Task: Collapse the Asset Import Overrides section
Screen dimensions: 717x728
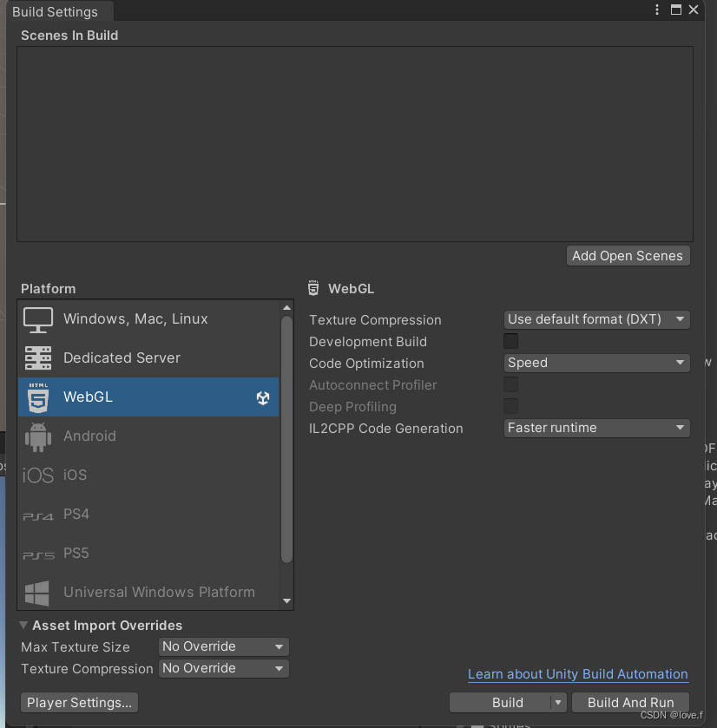Action: (23, 626)
